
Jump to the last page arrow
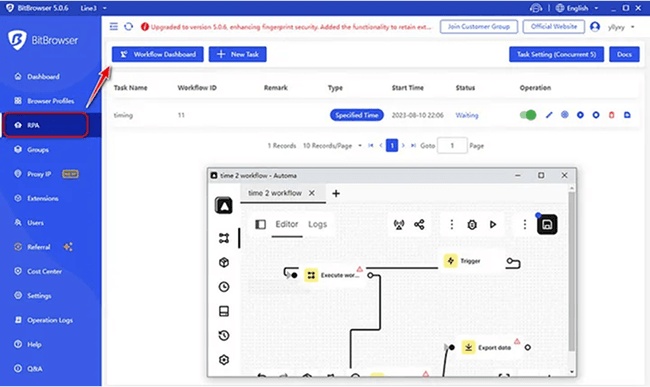coord(413,145)
